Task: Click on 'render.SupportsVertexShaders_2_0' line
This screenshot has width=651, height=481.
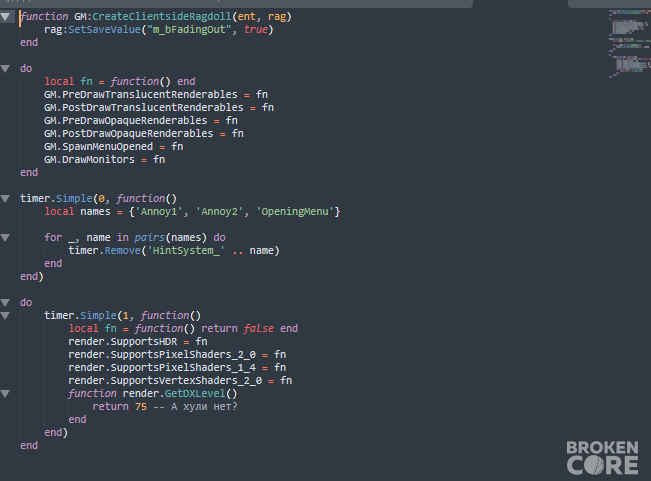Action: (180, 381)
